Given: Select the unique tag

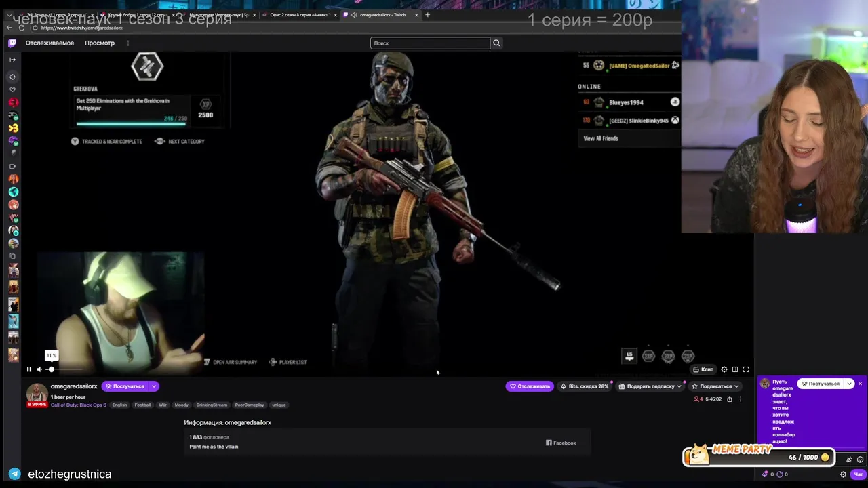Looking at the screenshot, I should [279, 405].
